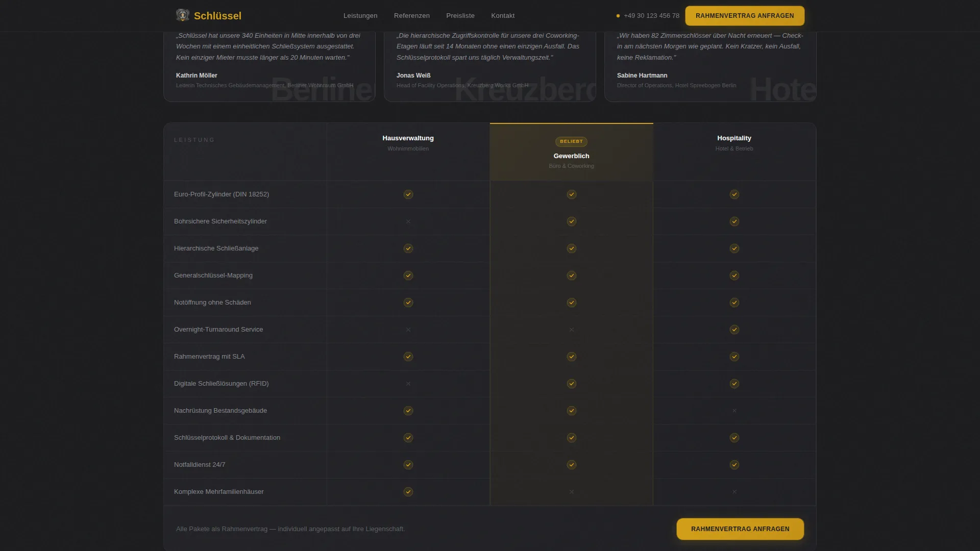Click the 'Digitale Schließlösungen (RFID)' row label

(221, 384)
